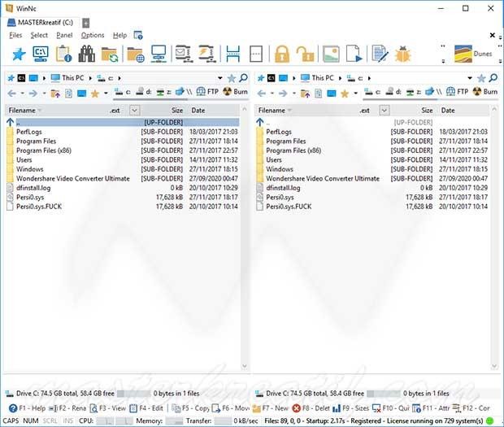Click the clipboard info icon in toolbar

[64, 54]
